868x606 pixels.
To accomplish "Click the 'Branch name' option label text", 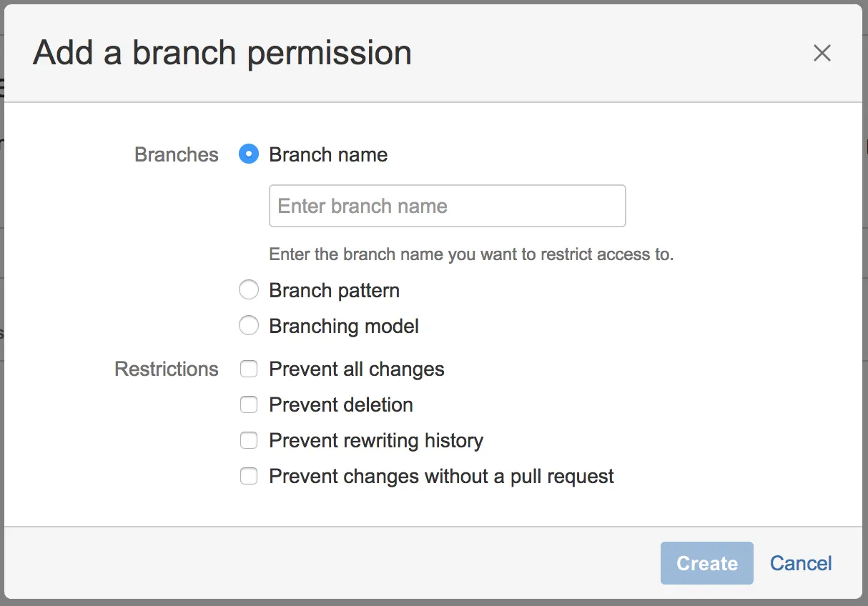I will 328,154.
